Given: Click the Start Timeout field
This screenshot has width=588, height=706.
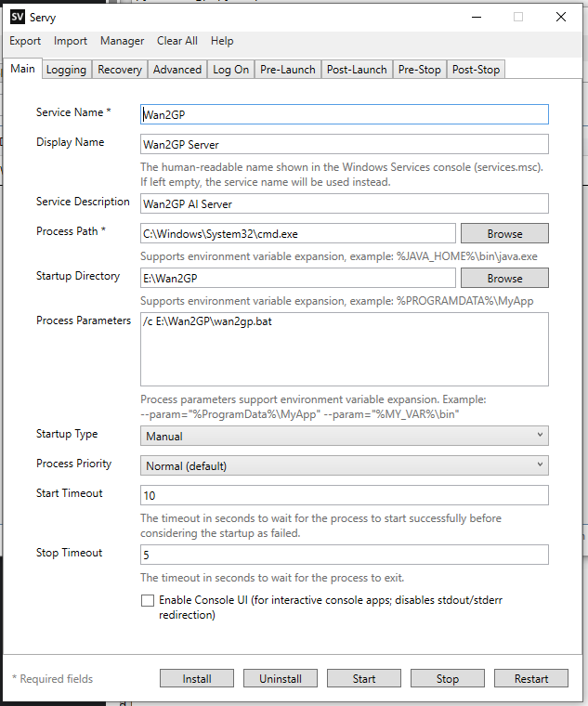Looking at the screenshot, I should (x=345, y=495).
